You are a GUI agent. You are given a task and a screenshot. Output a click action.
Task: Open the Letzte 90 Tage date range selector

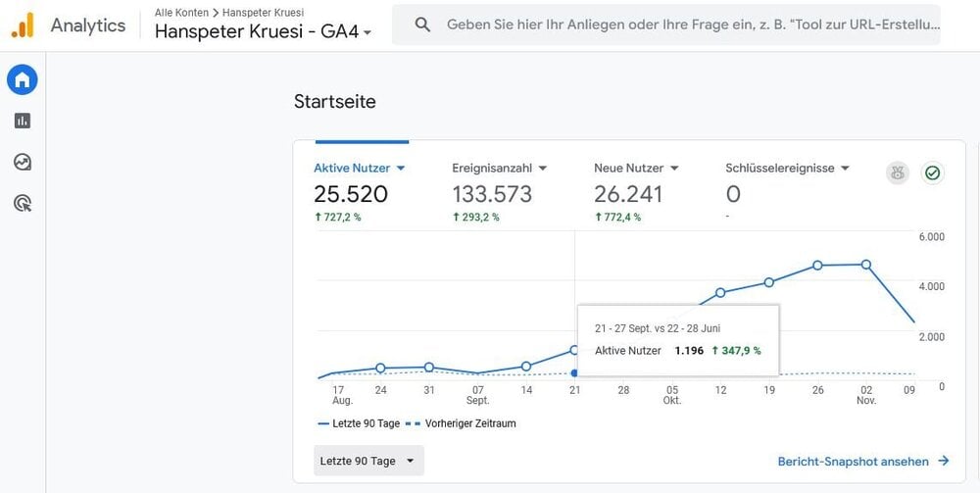368,461
